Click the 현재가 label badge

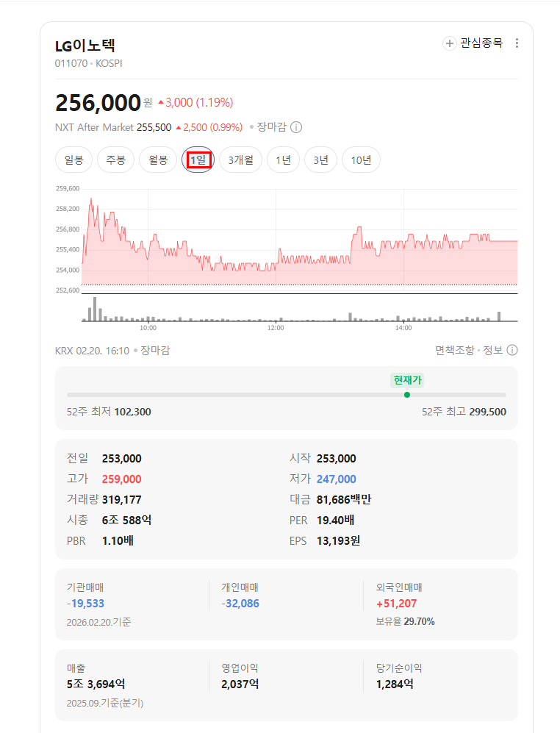pos(407,380)
